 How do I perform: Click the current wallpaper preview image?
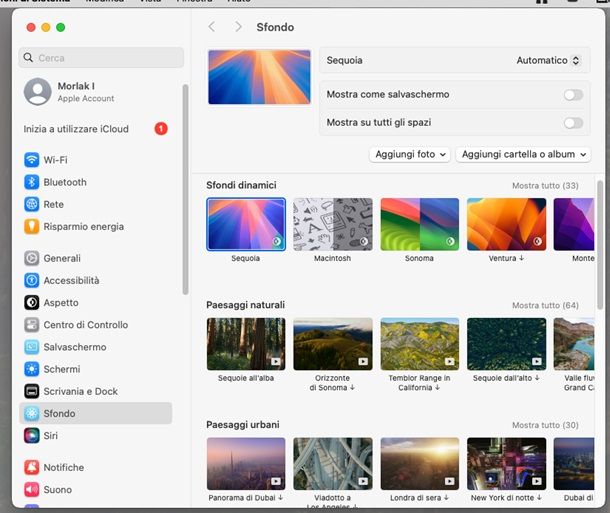tap(259, 77)
